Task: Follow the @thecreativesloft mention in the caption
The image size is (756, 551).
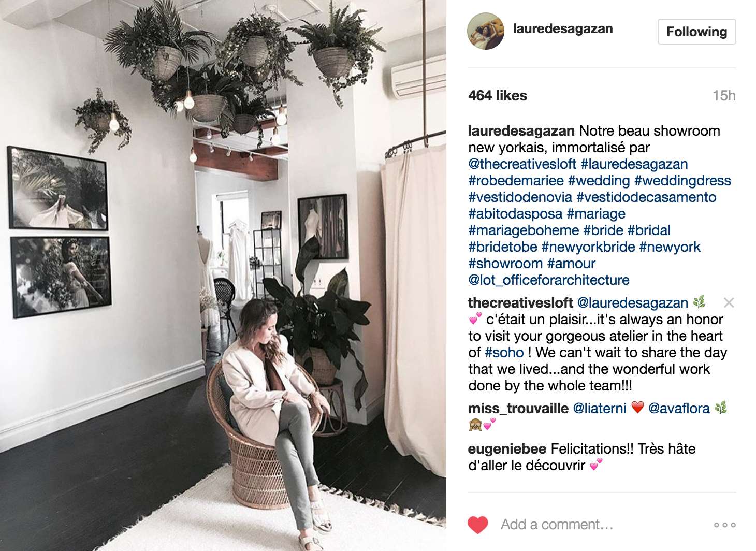Action: point(522,164)
